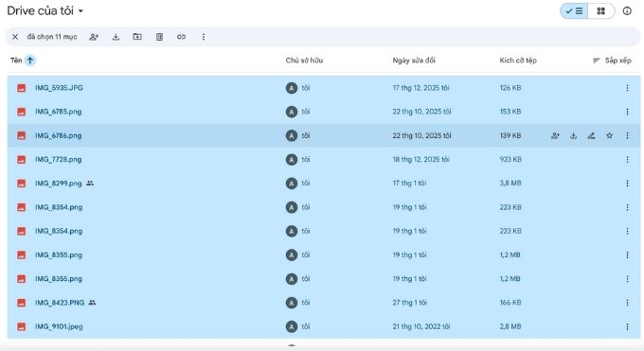The image size is (644, 351).
Task: Rename IMG_6786.png via row pencil icon
Action: (x=591, y=135)
